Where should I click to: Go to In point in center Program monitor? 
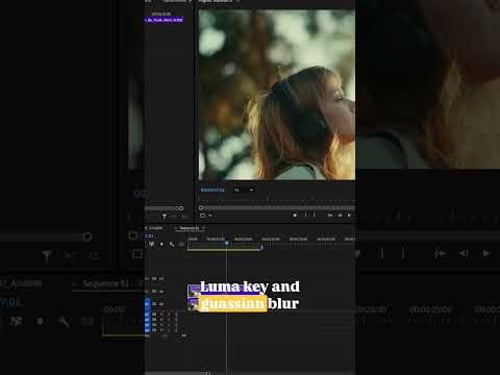pos(330,215)
